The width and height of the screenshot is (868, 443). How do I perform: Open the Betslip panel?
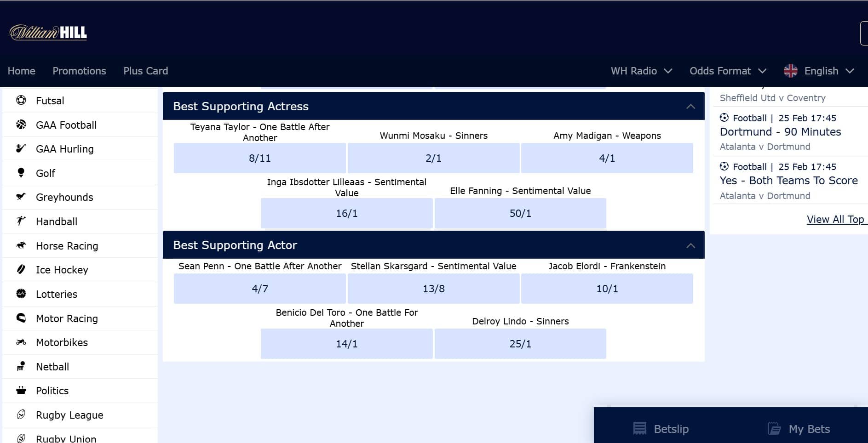point(661,429)
